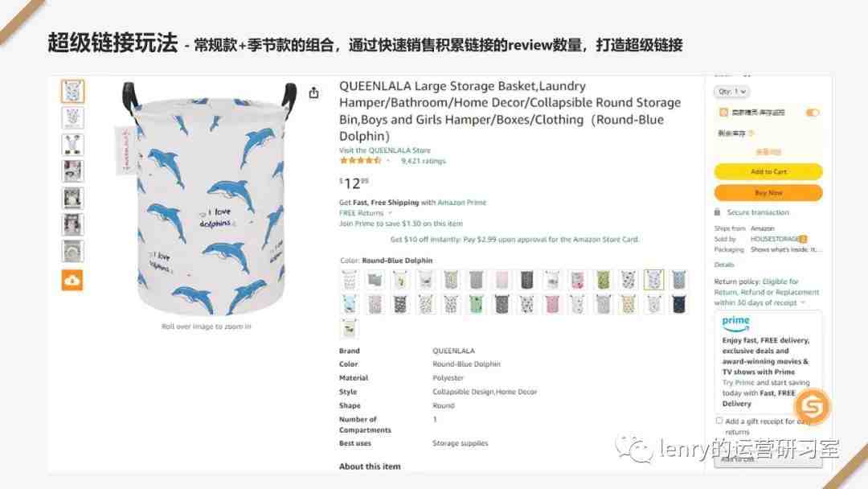This screenshot has height=489, width=868.
Task: Check the Add a gift receipt box
Action: (x=719, y=421)
